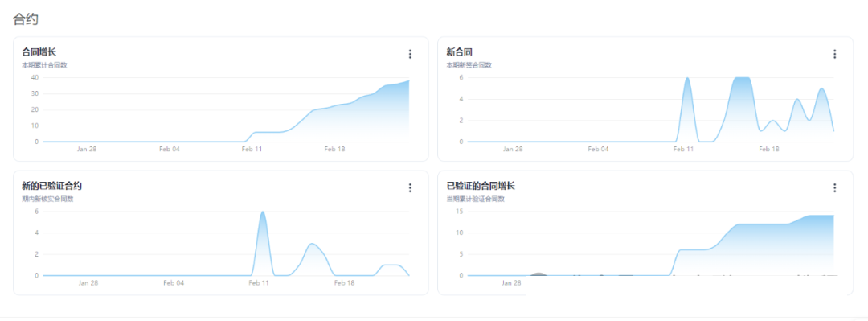Click the 当期累计验证合同数 subtitle
The height and width of the screenshot is (321, 868).
476,199
